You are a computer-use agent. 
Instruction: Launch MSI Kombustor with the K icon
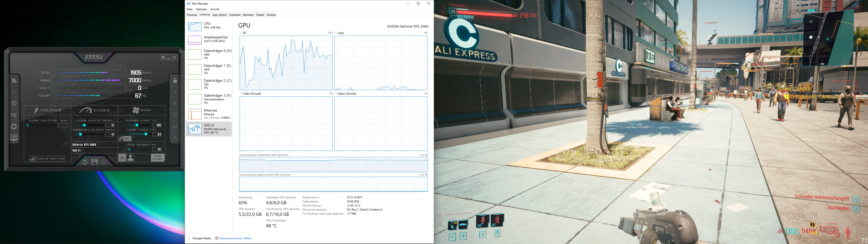[14, 92]
